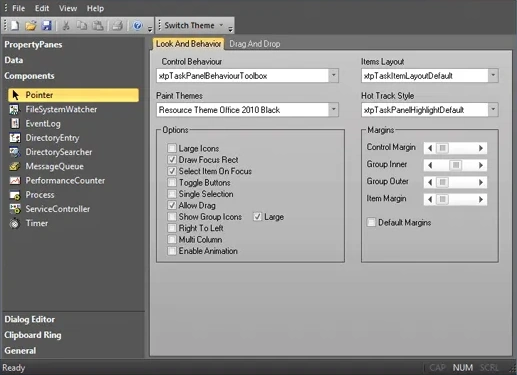Open the Help menu
The height and width of the screenshot is (375, 517).
95,8
